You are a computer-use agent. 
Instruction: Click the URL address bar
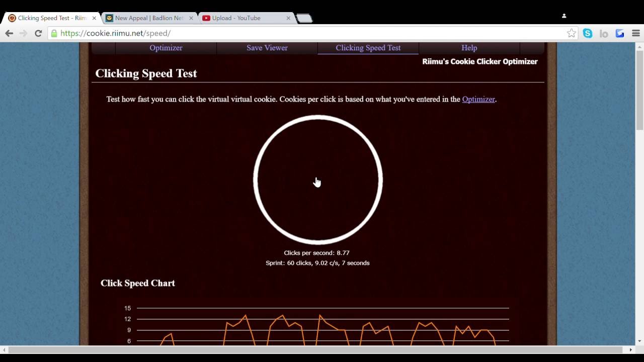click(x=312, y=33)
